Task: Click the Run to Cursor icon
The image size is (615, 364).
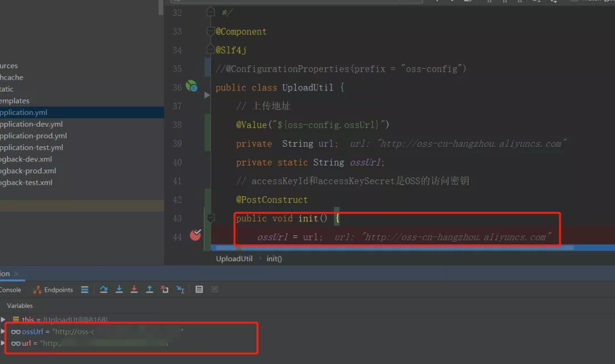Action: 181,289
